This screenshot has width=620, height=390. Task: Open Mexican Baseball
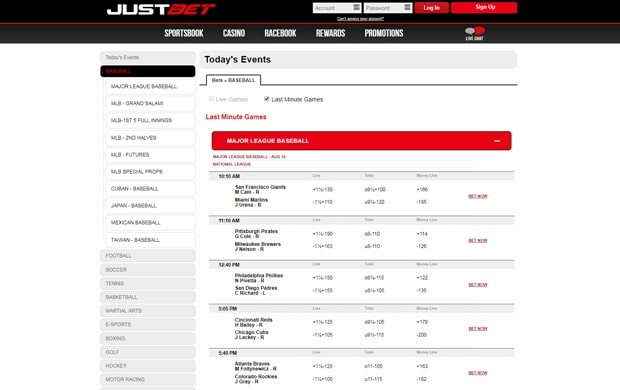click(150, 223)
